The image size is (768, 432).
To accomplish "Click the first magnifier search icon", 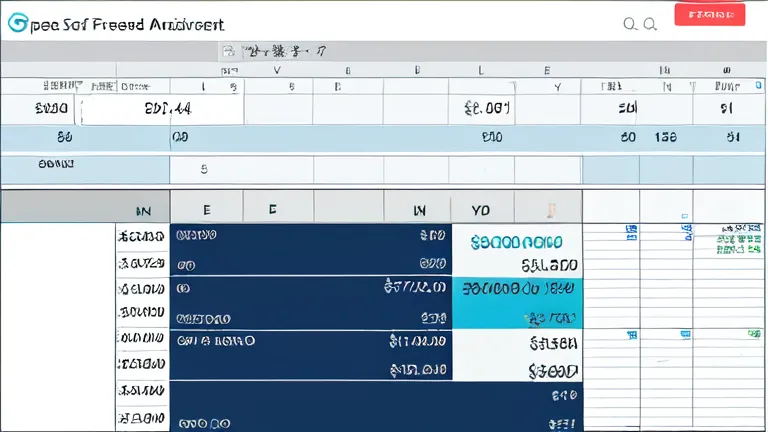I will point(630,24).
